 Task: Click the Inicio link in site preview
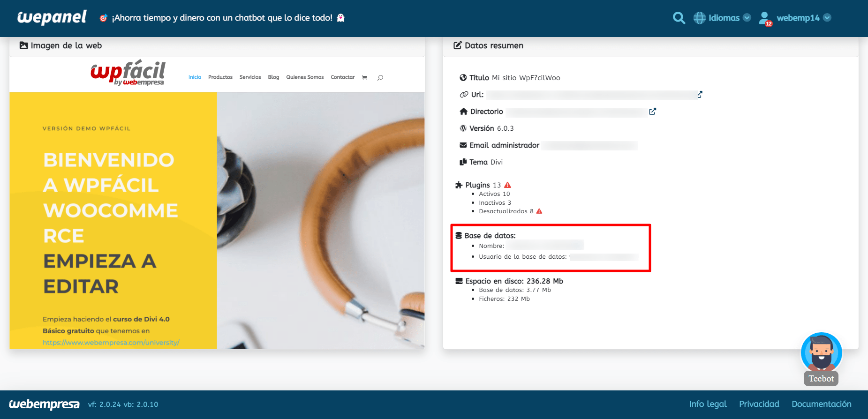point(195,77)
